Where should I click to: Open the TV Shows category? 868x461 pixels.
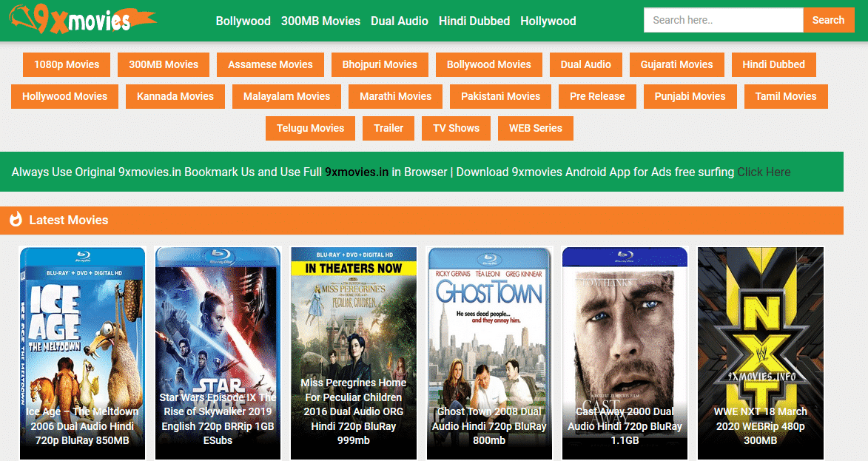pyautogui.click(x=456, y=129)
